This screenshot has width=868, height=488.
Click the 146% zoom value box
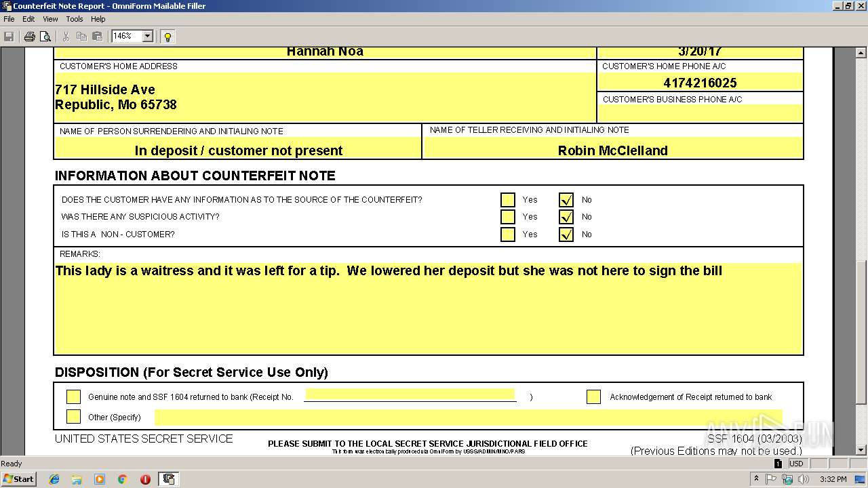127,36
